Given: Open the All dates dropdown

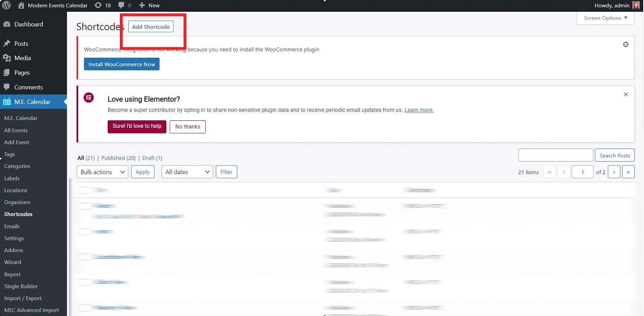Looking at the screenshot, I should (x=187, y=172).
